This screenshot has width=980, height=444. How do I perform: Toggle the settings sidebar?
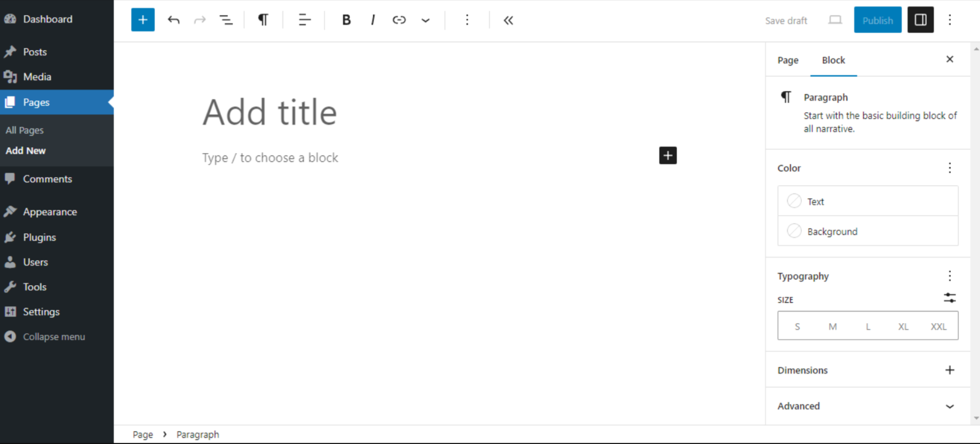(x=920, y=20)
